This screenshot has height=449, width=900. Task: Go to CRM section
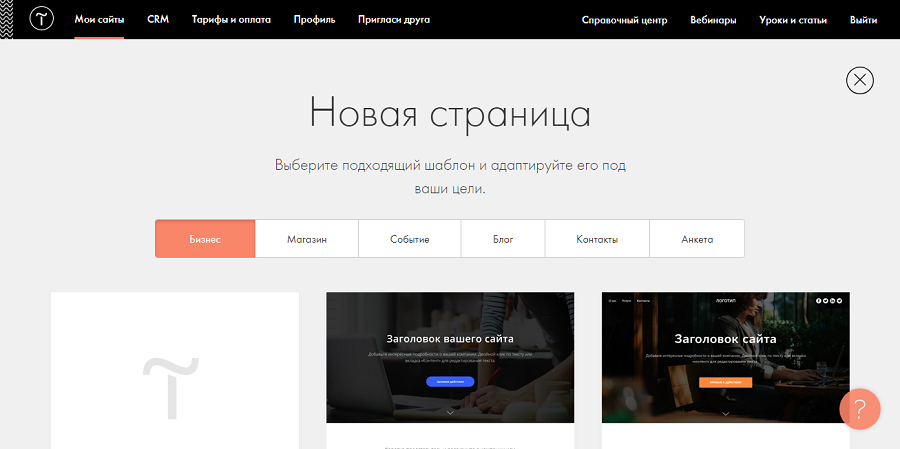coord(158,20)
